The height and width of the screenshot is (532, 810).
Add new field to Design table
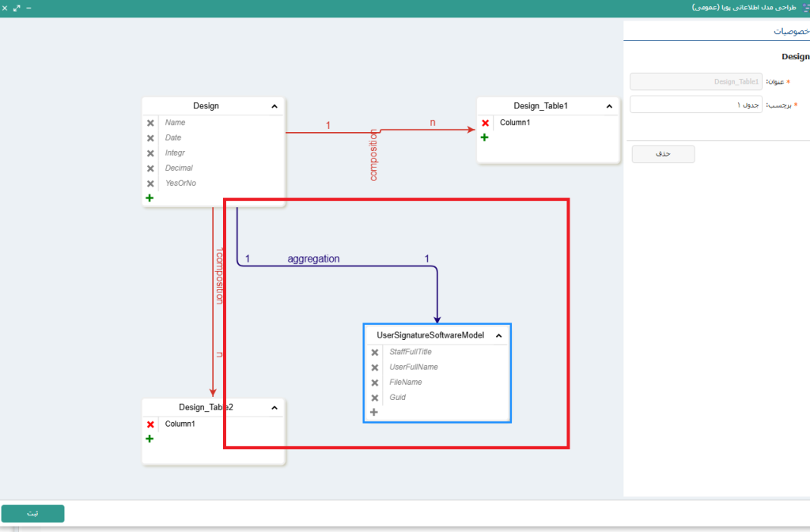(150, 198)
